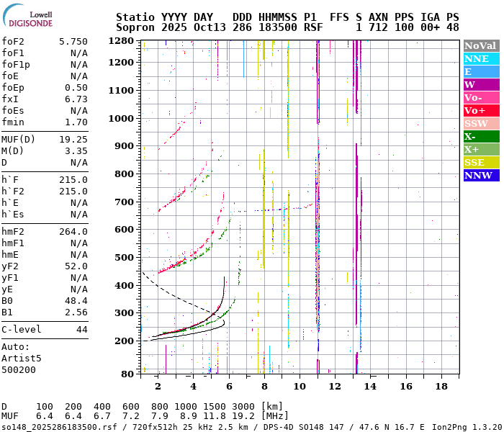Click the 1280 km height axis label
This screenshot has height=432, width=504.
(x=121, y=41)
